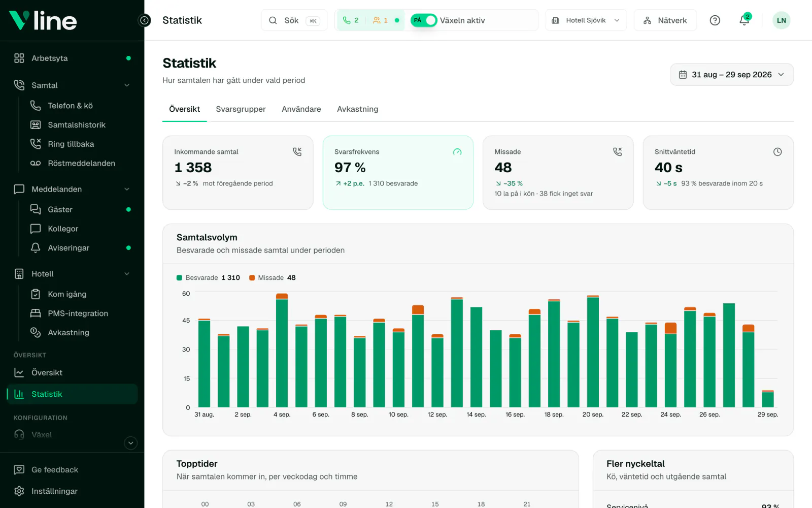Click the sidebar scroll-down chevron button
812x508 pixels.
pos(131,443)
